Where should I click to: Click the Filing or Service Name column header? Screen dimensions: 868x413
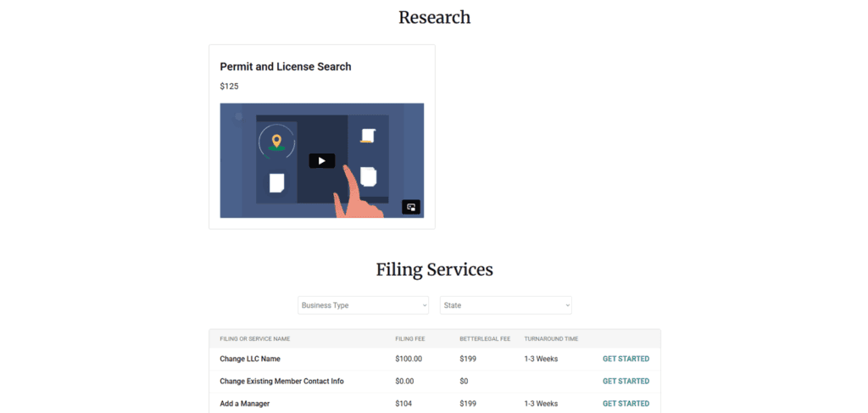coord(254,339)
